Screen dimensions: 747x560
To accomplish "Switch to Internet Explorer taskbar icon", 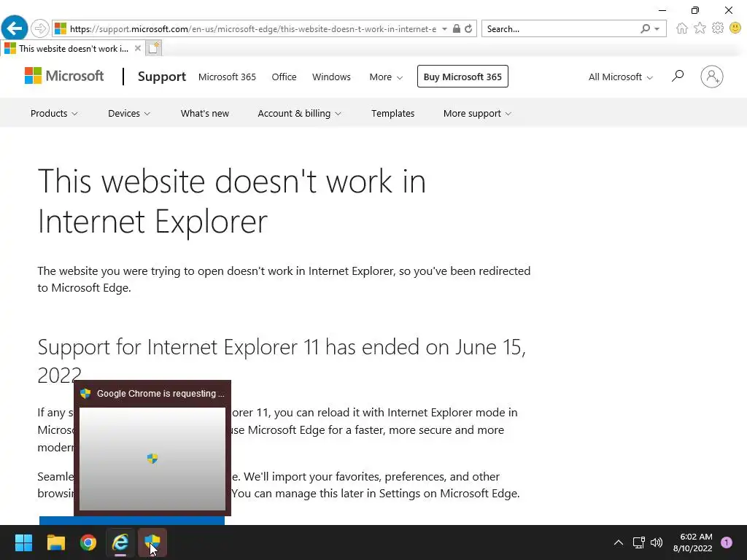I will 120,542.
